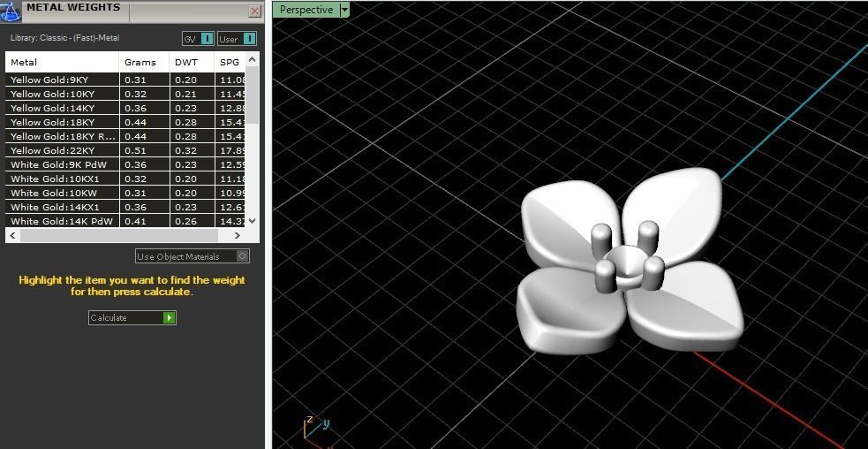Select the Yellow Gold:9KY row
Screen dimensions: 868x449
[x=125, y=80]
